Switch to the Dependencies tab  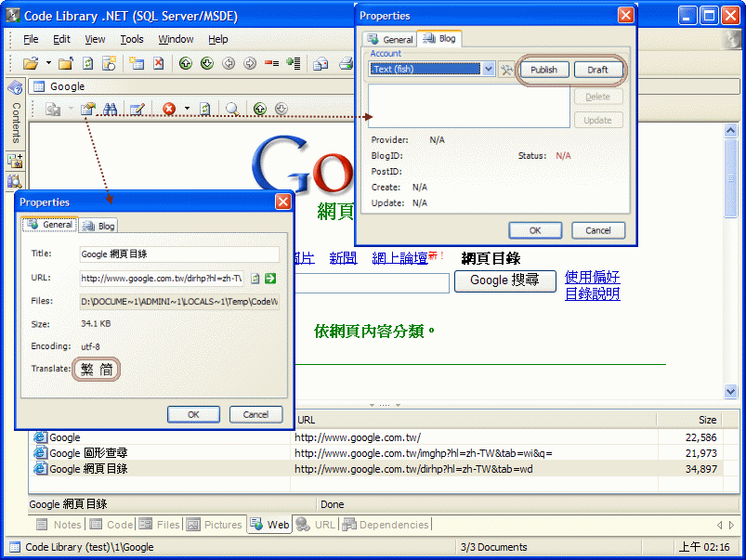pos(386,525)
